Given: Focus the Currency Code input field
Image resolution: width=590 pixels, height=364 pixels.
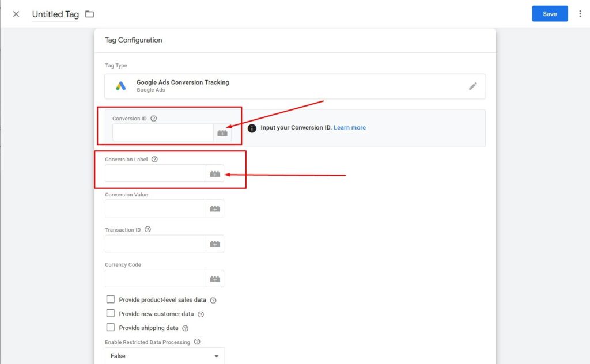Looking at the screenshot, I should tap(155, 279).
